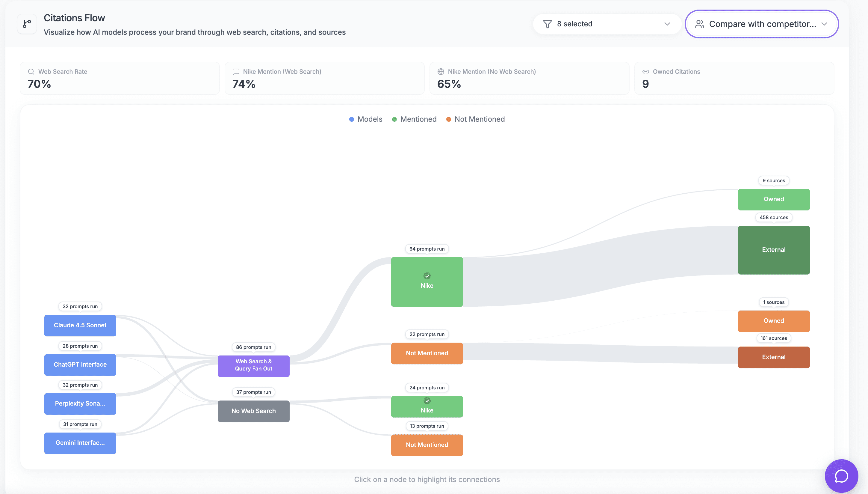The image size is (868, 494).
Task: Click the '86 prompts run' label
Action: point(253,347)
